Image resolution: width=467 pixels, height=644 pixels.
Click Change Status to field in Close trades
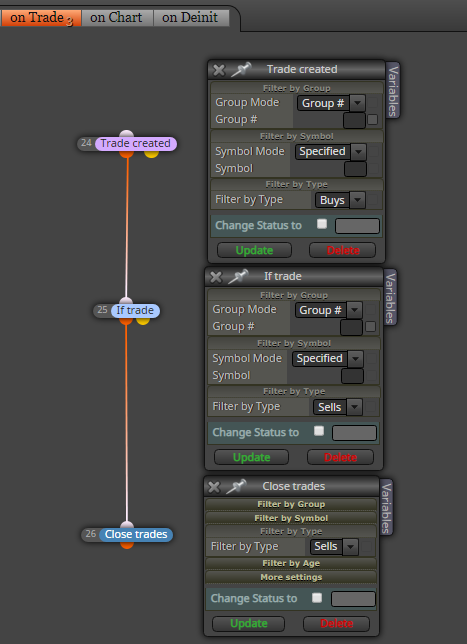(353, 599)
